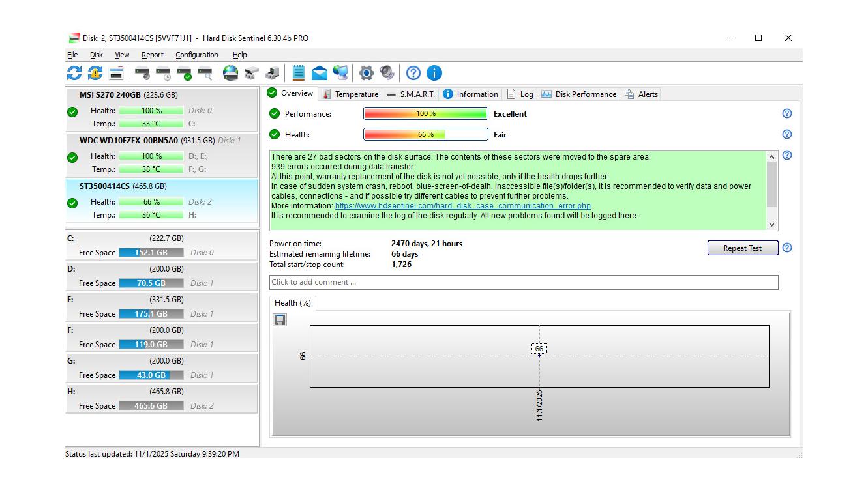Screen dimensions: 868x488
Task: Click the Repeat Test button
Action: click(742, 248)
